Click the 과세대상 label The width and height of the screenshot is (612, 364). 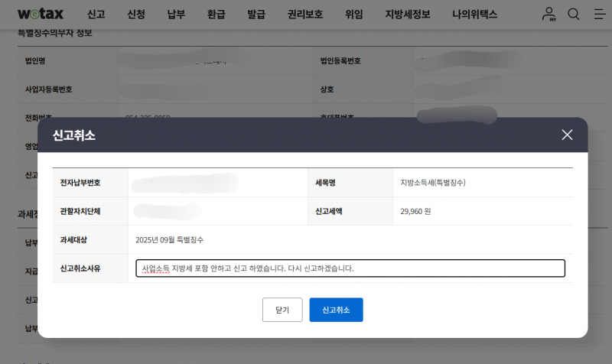[73, 240]
